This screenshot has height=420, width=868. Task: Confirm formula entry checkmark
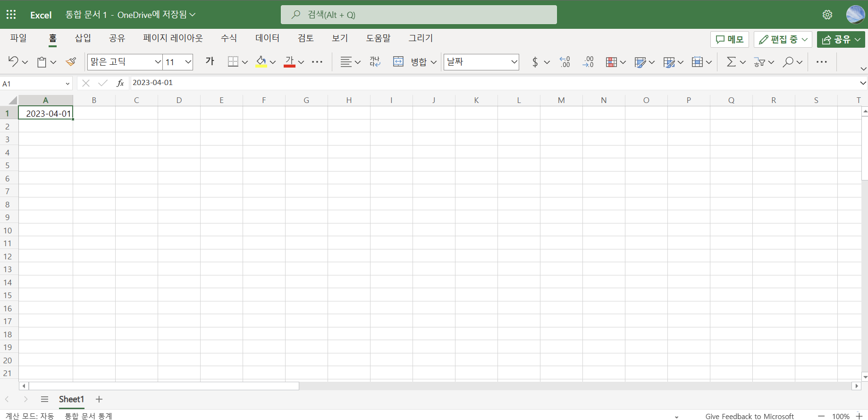click(x=103, y=83)
